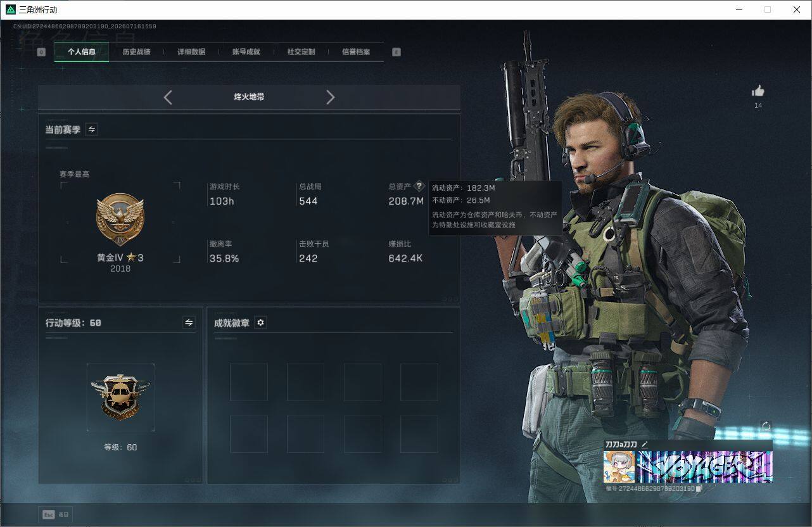812x527 pixels.
Task: Click the 黄金IV rank emblem
Action: 120,219
